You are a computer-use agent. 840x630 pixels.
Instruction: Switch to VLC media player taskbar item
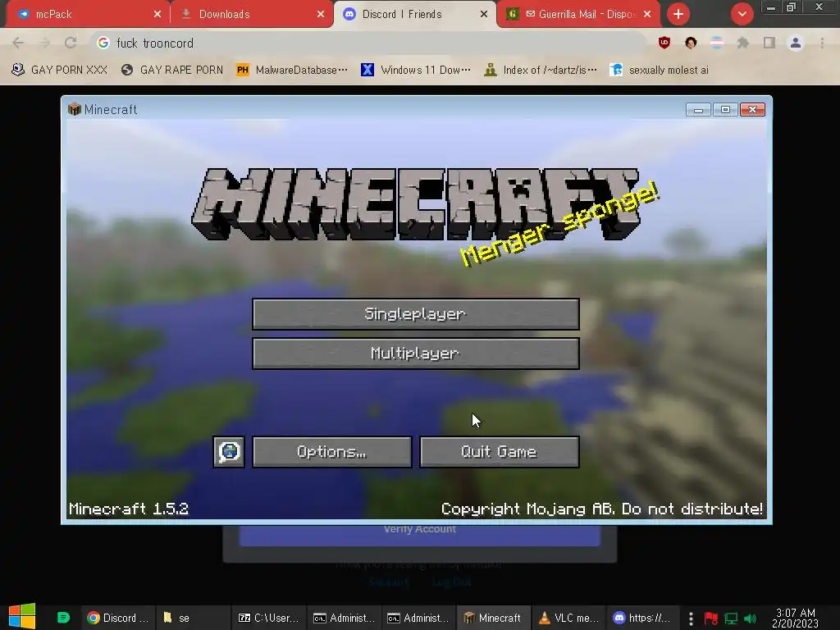point(568,618)
